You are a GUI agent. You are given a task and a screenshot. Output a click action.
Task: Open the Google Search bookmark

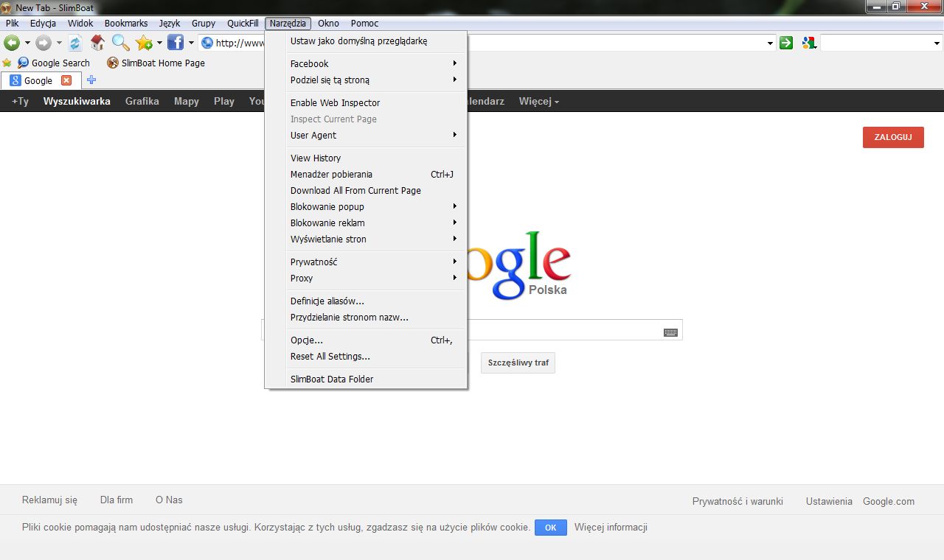click(53, 63)
